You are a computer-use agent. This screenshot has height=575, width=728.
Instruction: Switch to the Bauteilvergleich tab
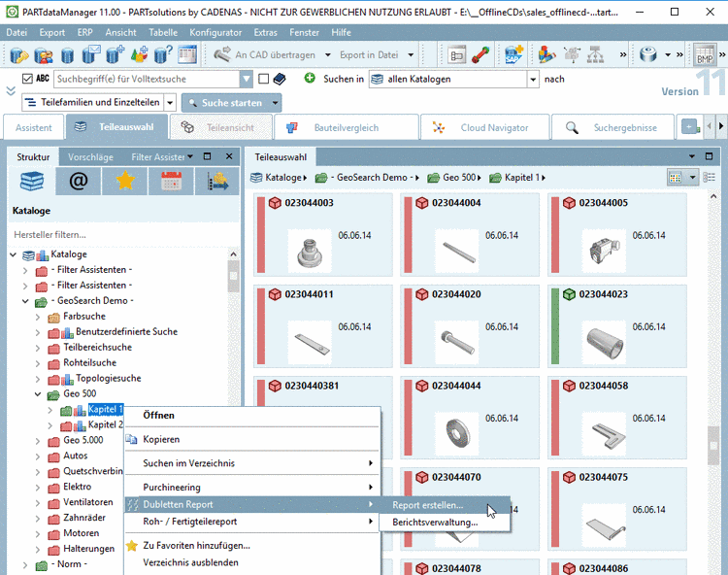click(346, 128)
